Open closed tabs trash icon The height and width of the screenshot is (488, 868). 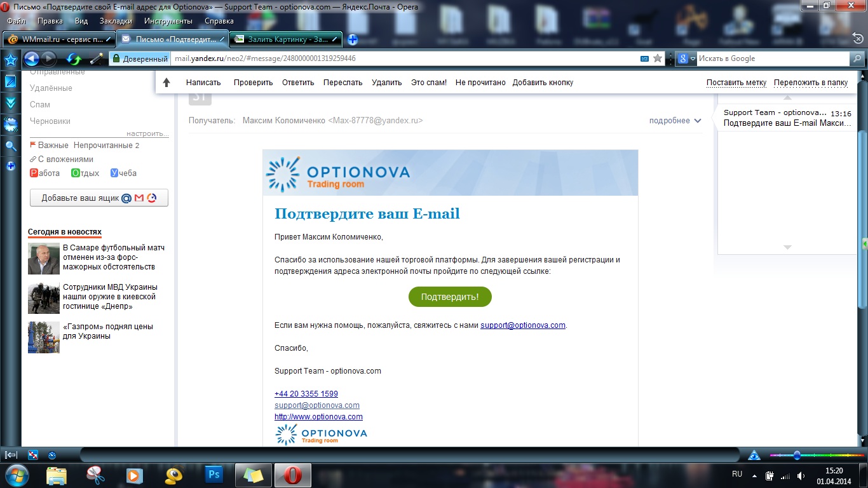[x=858, y=39]
